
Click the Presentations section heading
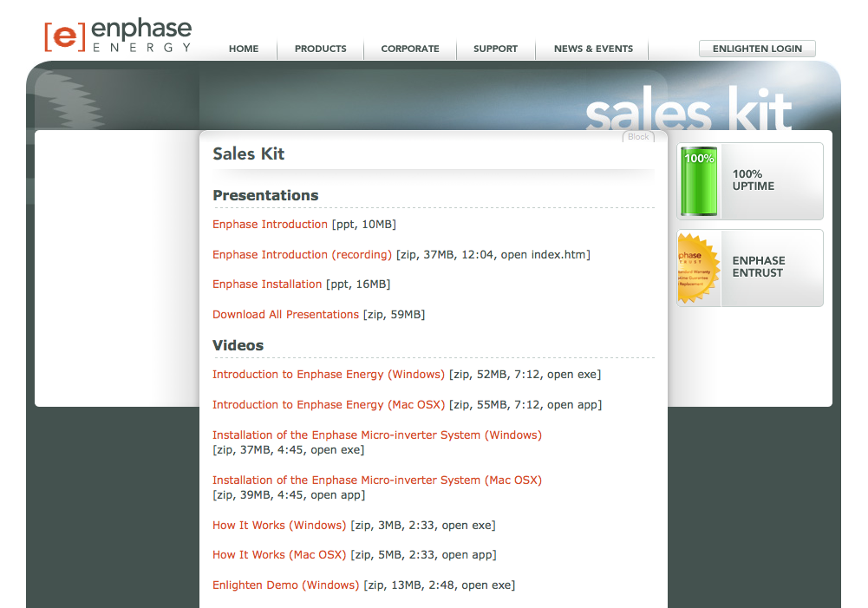pyautogui.click(x=265, y=195)
